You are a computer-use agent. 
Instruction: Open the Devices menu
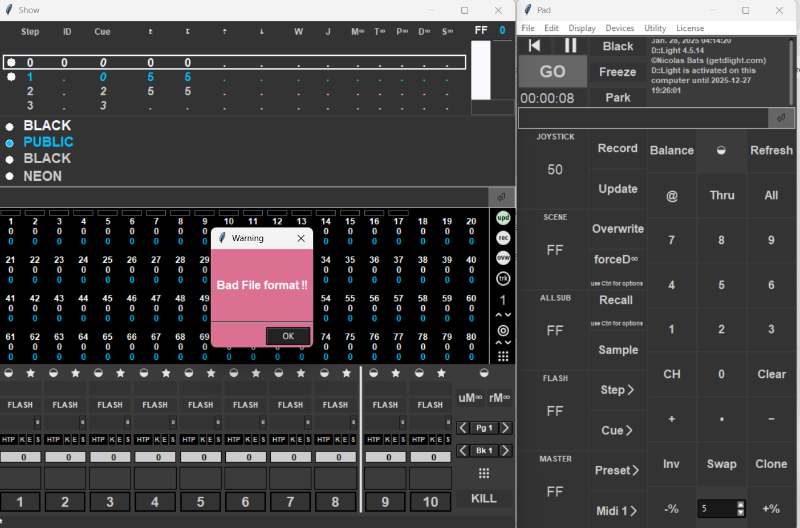point(620,28)
